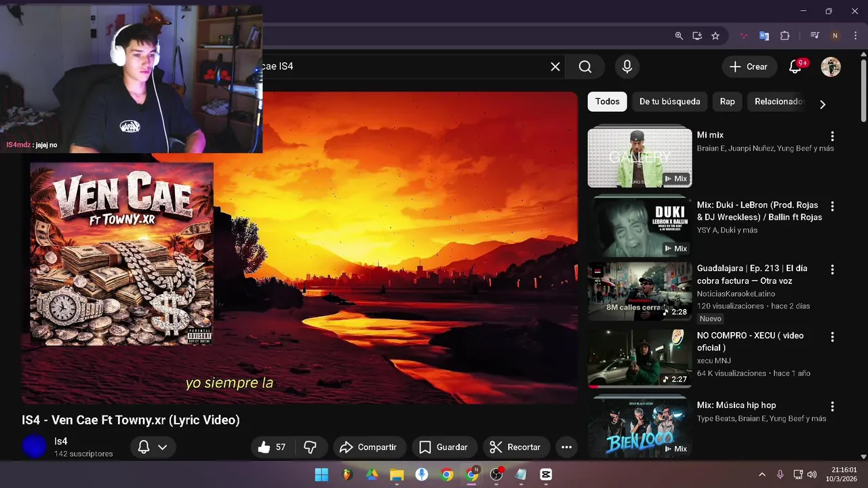The image size is (868, 488).
Task: Open Windows Start menu
Action: point(321,474)
